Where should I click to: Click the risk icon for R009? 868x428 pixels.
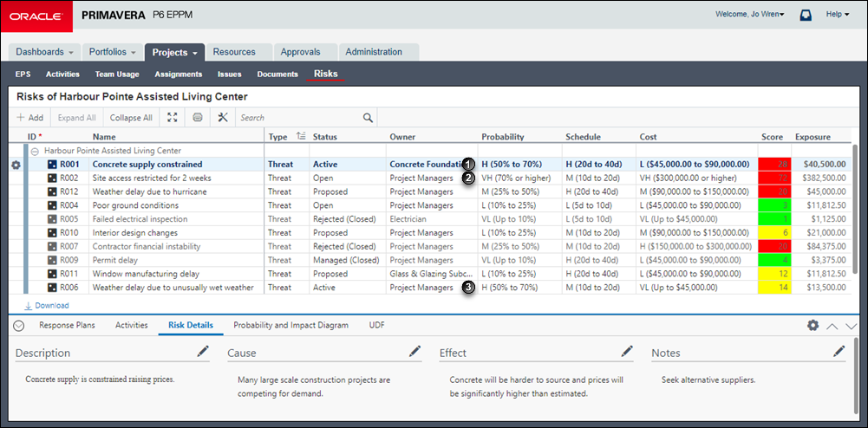pyautogui.click(x=52, y=260)
